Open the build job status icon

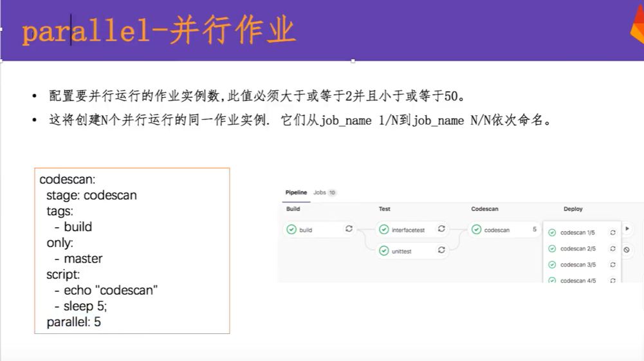(291, 229)
